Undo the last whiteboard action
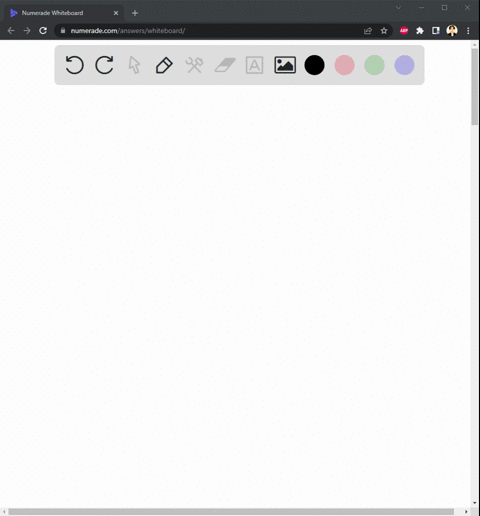Image resolution: width=480 pixels, height=516 pixels. click(x=74, y=65)
